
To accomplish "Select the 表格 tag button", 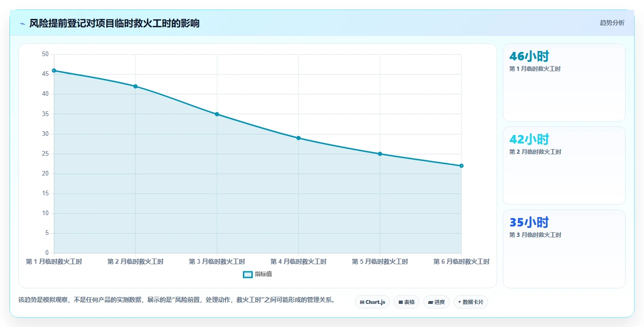I will point(406,302).
